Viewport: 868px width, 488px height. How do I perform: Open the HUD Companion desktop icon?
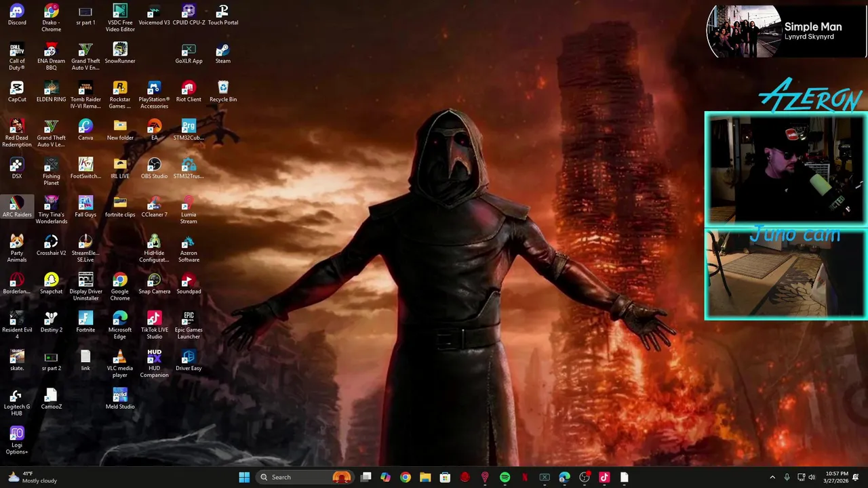click(x=154, y=364)
